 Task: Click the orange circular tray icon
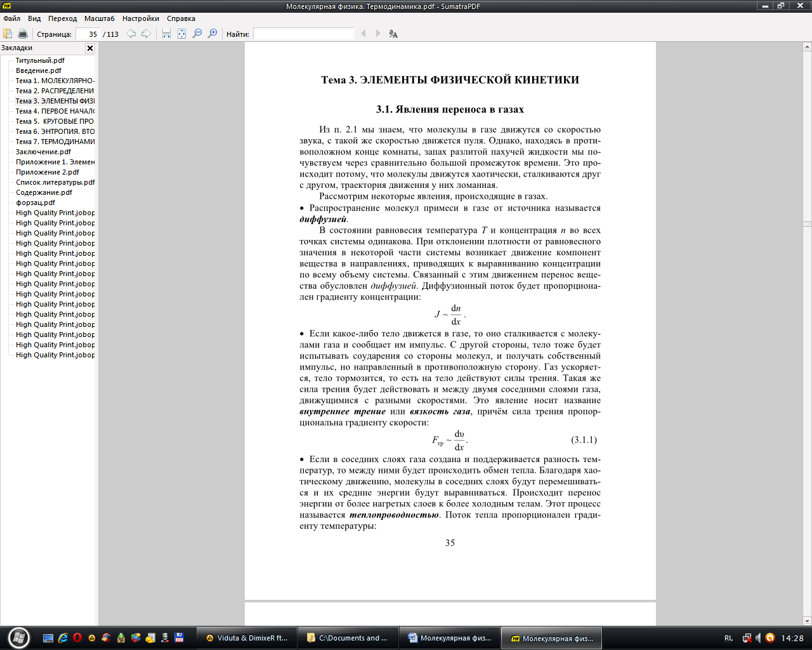point(770,638)
